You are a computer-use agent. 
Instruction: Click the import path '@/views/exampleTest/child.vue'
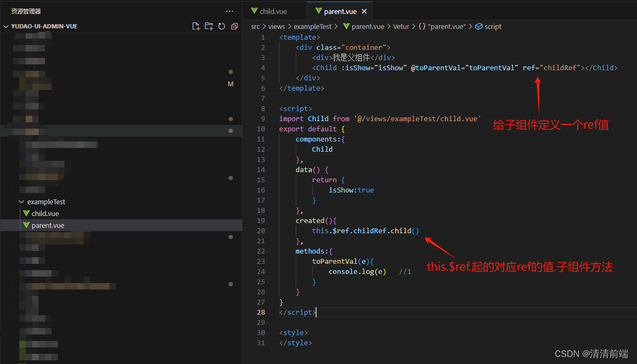click(x=418, y=119)
